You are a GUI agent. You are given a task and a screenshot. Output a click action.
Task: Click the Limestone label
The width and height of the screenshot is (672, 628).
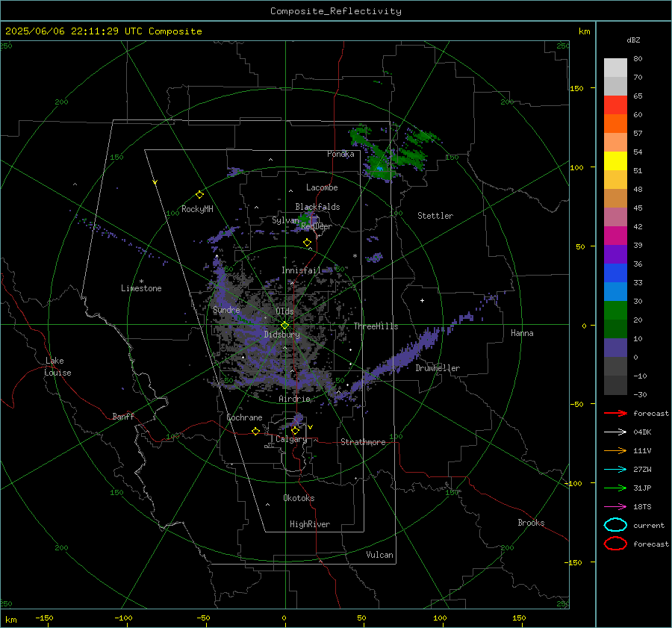[141, 288]
